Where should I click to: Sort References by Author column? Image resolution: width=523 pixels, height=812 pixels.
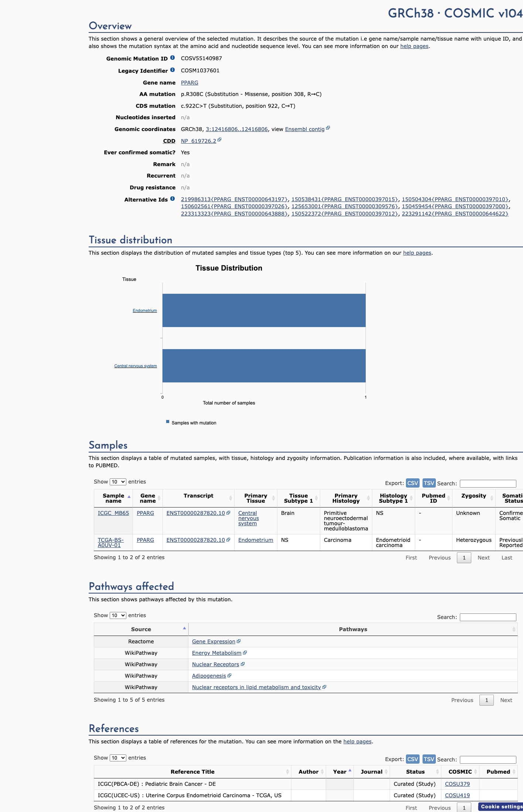pos(308,772)
